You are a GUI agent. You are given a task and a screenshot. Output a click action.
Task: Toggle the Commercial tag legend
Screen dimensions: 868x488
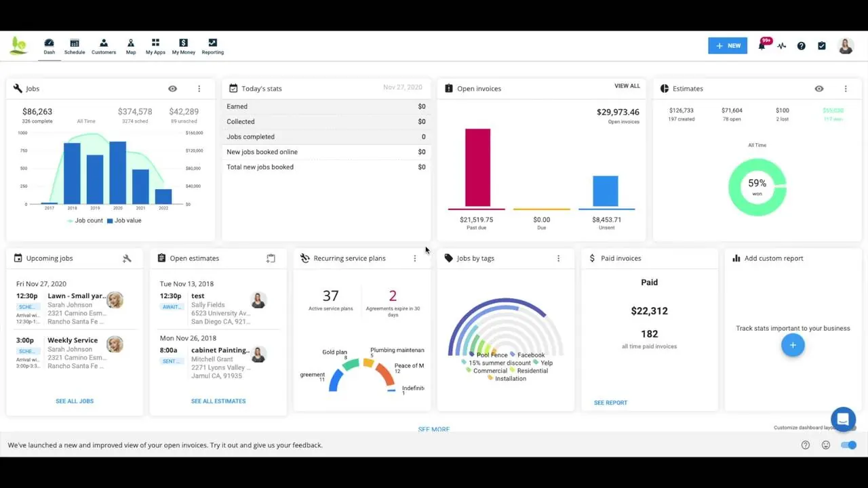tap(486, 371)
